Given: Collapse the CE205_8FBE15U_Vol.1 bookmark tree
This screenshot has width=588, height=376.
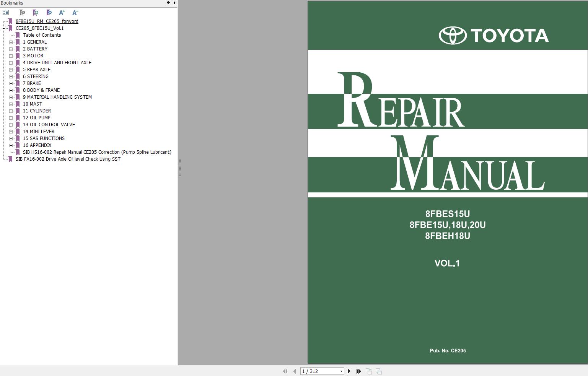Looking at the screenshot, I should pyautogui.click(x=3, y=28).
